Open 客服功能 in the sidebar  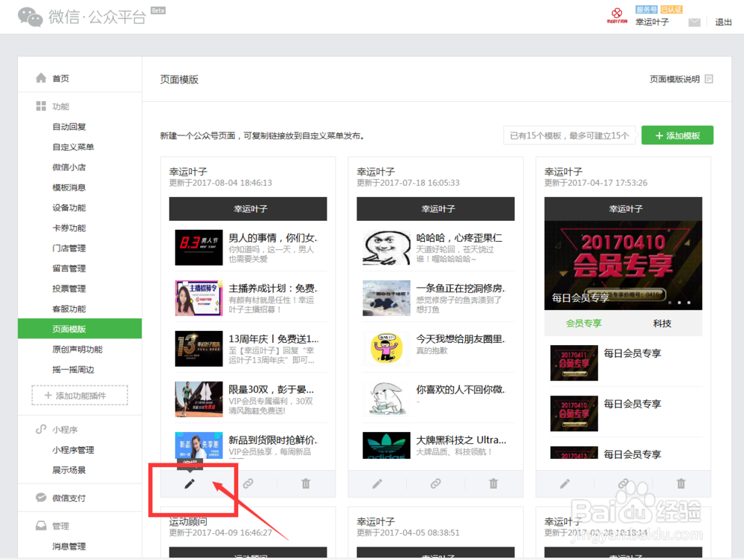[69, 309]
